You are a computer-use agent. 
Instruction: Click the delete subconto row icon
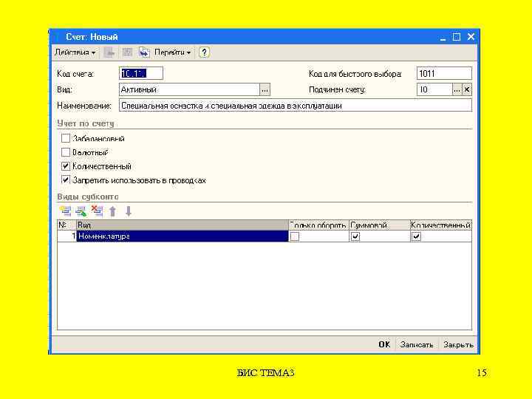pyautogui.click(x=97, y=211)
